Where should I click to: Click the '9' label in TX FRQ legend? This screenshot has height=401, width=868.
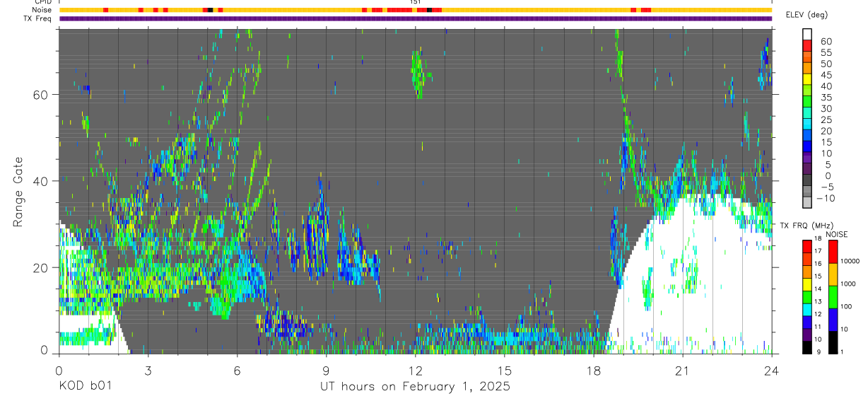pyautogui.click(x=818, y=352)
